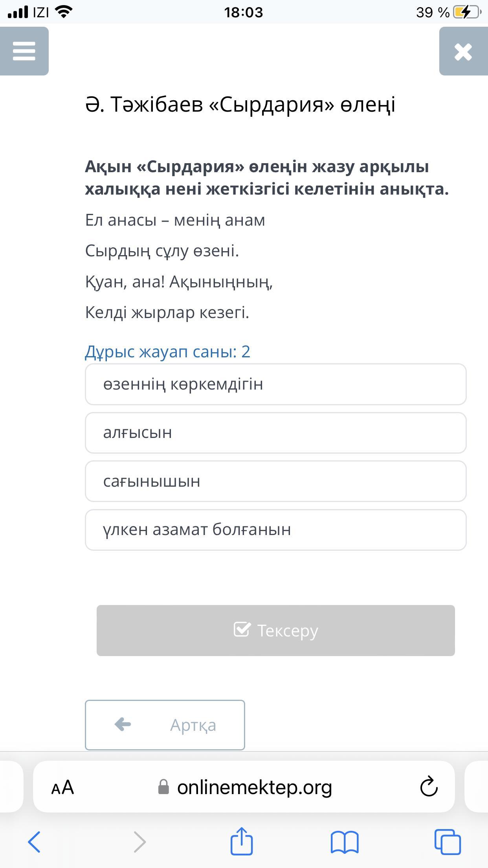Select answer "өзеннің көркемдігін"
Viewport: 488px width, 868px height.
[x=275, y=384]
